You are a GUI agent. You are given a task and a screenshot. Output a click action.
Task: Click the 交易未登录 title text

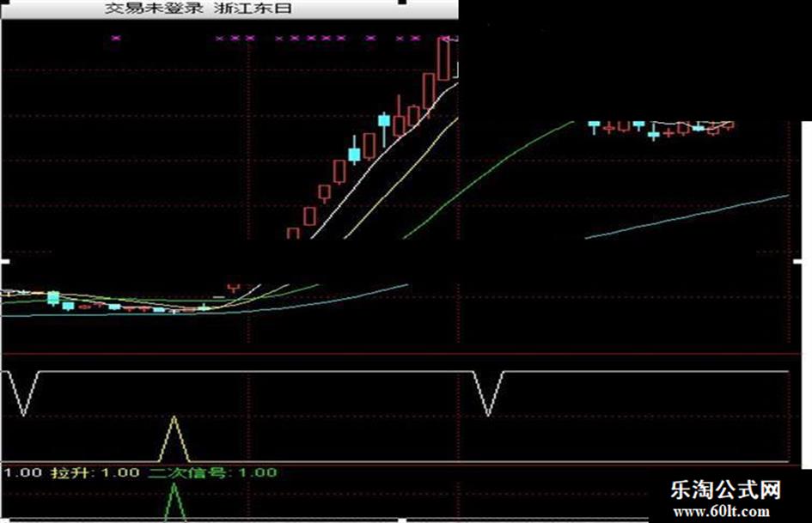(154, 9)
